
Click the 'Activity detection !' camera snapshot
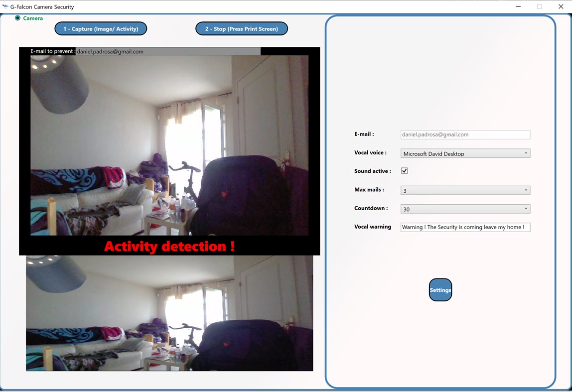(x=169, y=149)
